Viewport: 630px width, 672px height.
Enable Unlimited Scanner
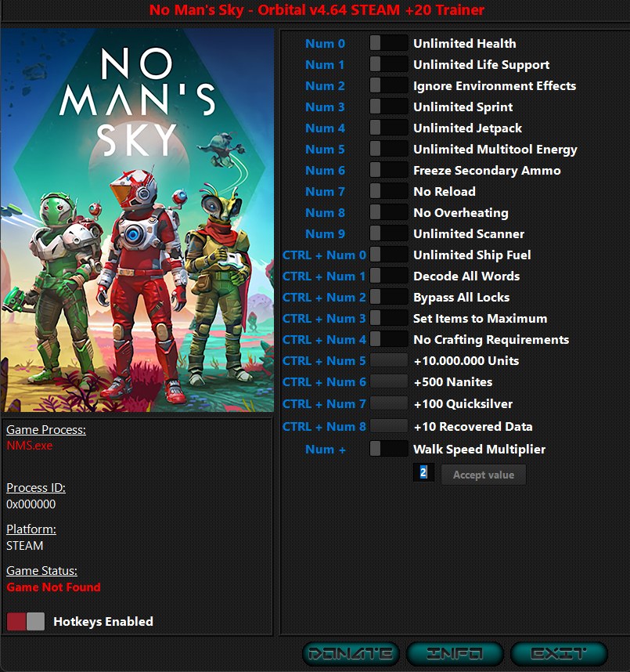pyautogui.click(x=388, y=233)
